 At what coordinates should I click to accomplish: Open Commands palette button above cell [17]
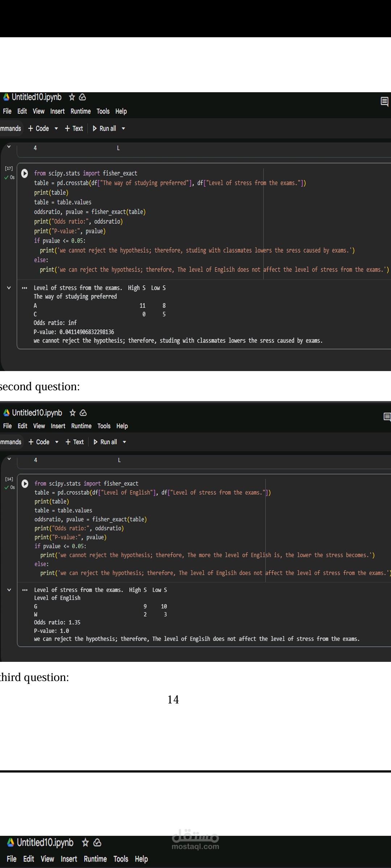click(x=10, y=128)
